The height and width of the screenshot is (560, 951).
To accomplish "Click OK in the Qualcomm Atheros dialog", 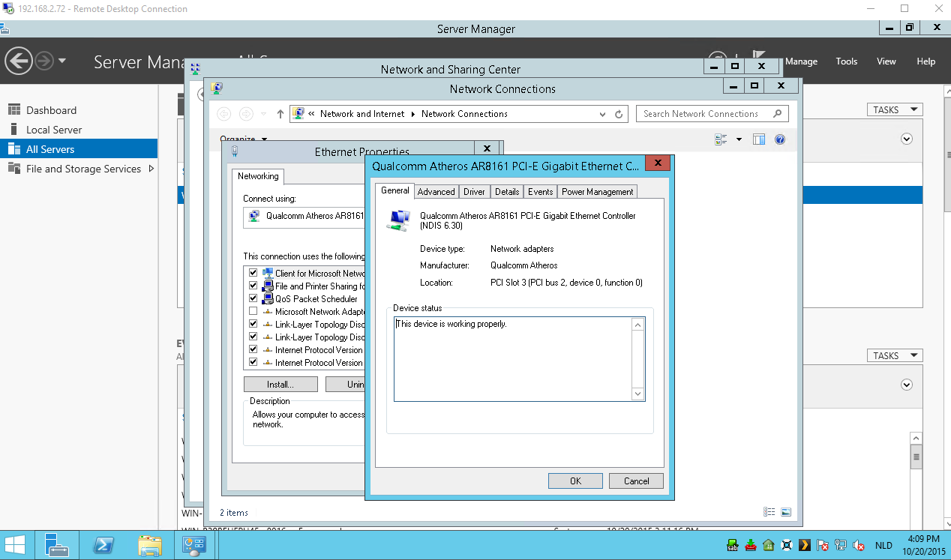I will click(575, 481).
